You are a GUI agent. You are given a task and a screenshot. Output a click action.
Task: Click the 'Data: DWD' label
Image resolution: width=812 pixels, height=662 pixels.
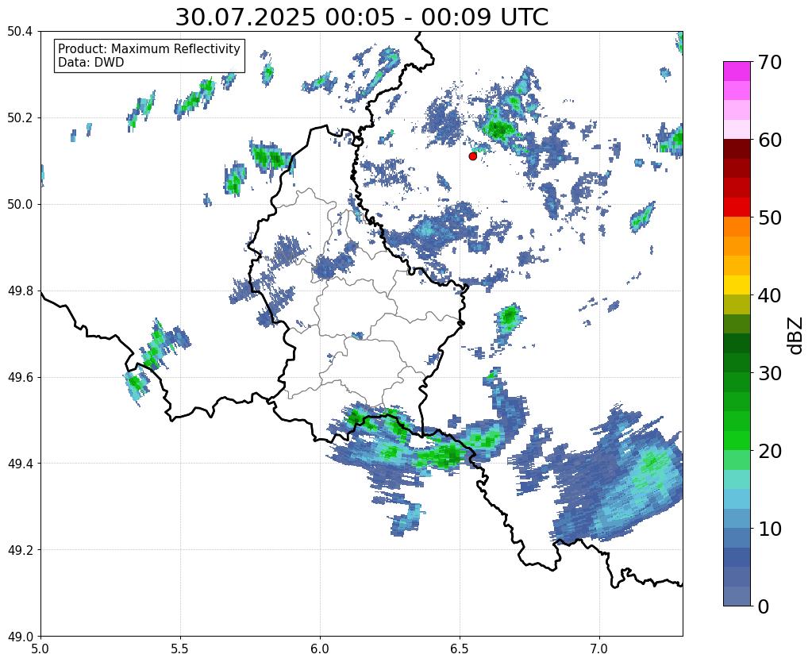click(91, 63)
